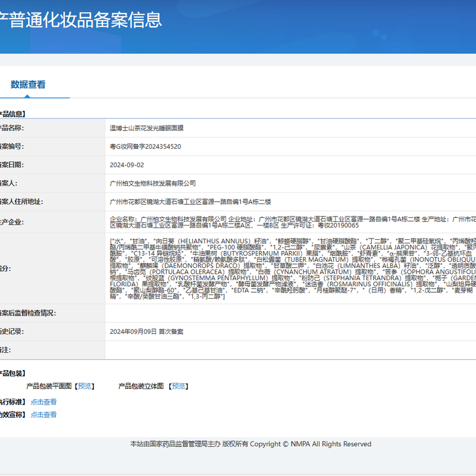
Task: Click history record 2024年09月09日 首次备案
Action: pos(146,331)
